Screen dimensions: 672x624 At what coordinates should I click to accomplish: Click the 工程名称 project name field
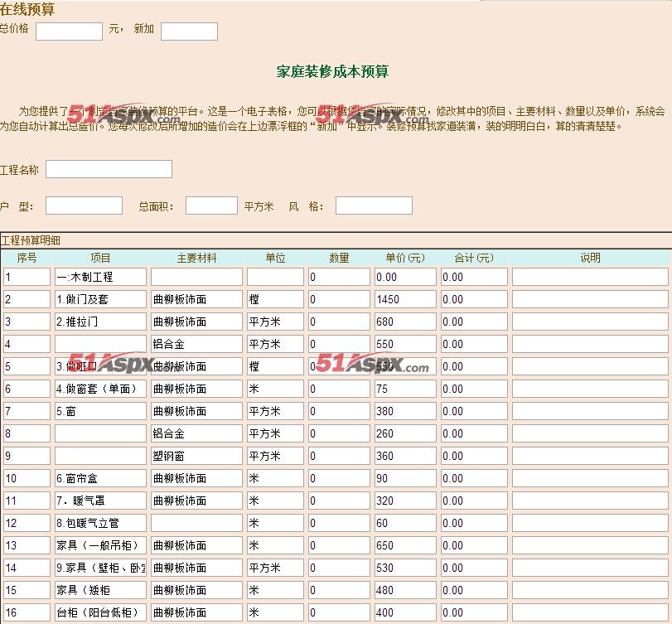click(x=109, y=170)
